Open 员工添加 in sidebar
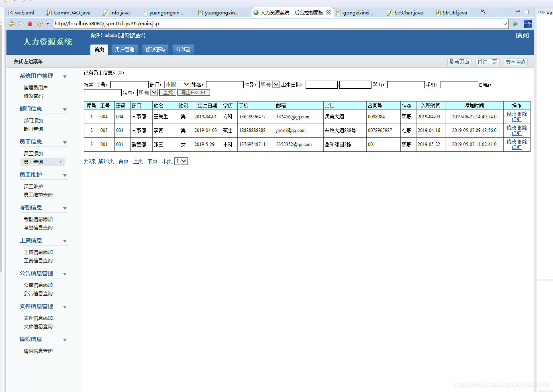The width and height of the screenshot is (553, 392). click(33, 153)
